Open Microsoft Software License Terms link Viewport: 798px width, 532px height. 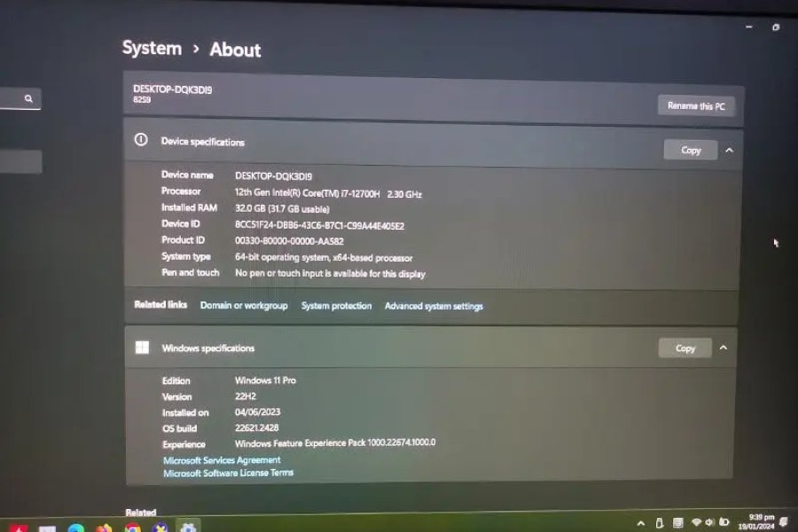229,473
